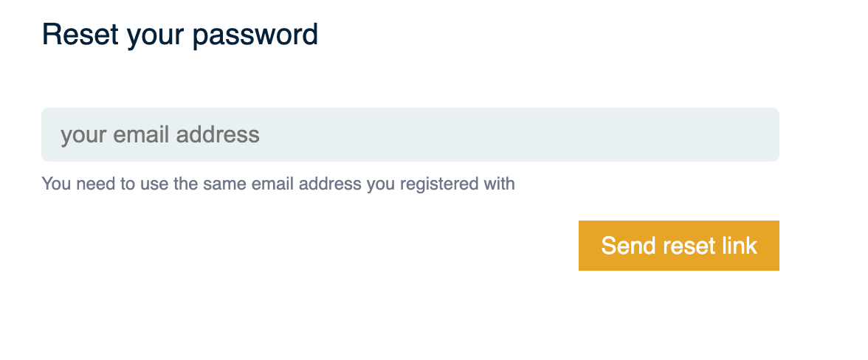The width and height of the screenshot is (868, 360).
Task: Click the word "reset" on the submit button
Action: pyautogui.click(x=687, y=246)
